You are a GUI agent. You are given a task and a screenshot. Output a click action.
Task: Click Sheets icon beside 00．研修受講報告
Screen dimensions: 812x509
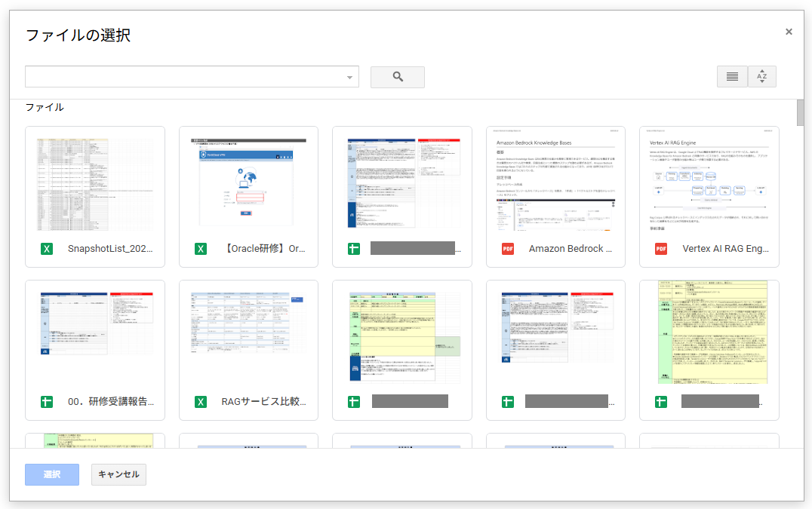[x=47, y=402]
